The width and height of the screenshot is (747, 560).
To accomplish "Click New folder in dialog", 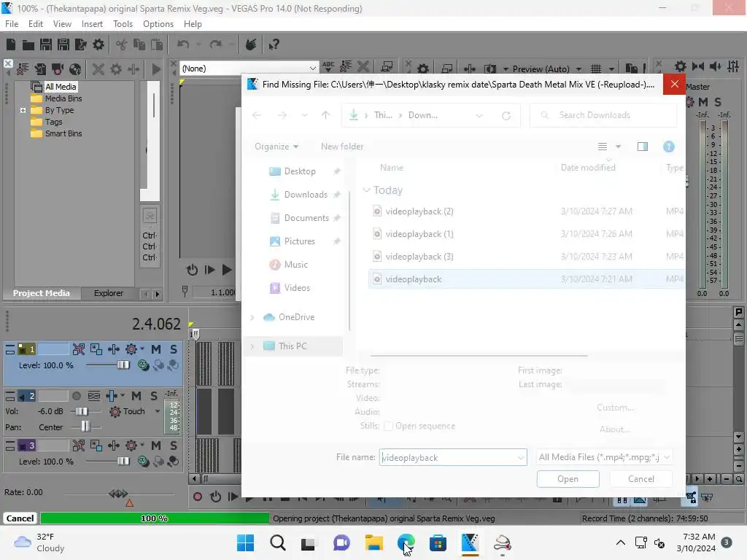I will [x=342, y=147].
